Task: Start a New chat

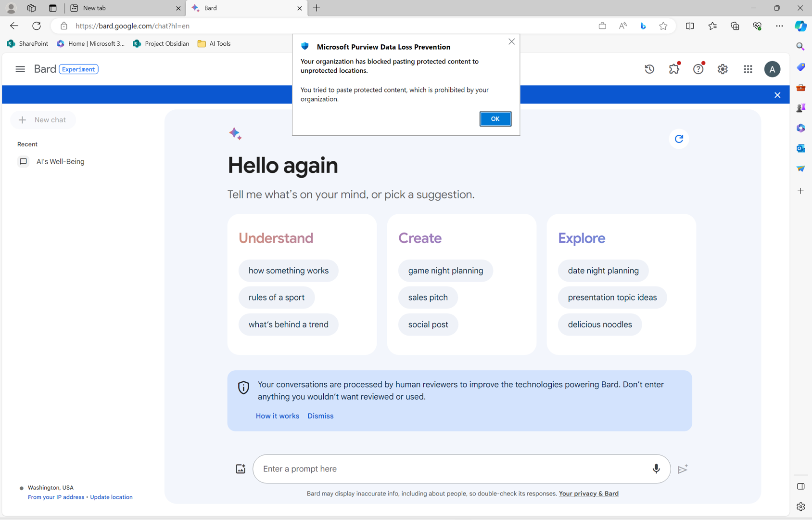Action: tap(43, 120)
